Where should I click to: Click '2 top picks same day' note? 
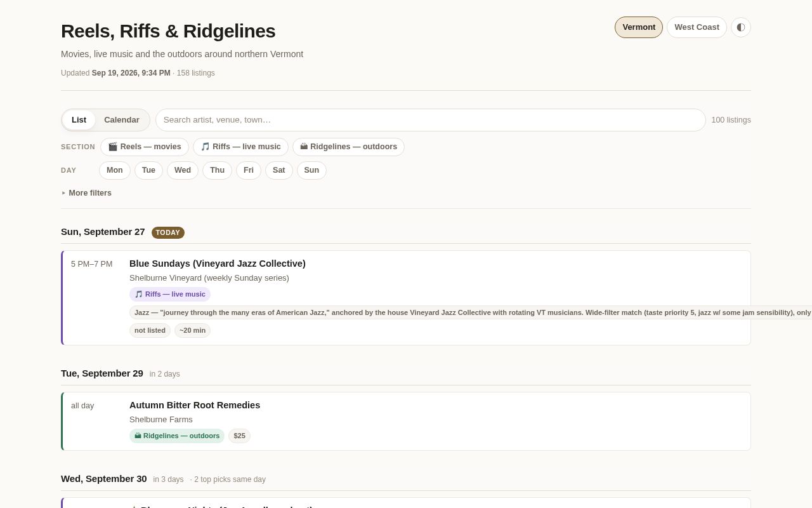[x=230, y=479]
